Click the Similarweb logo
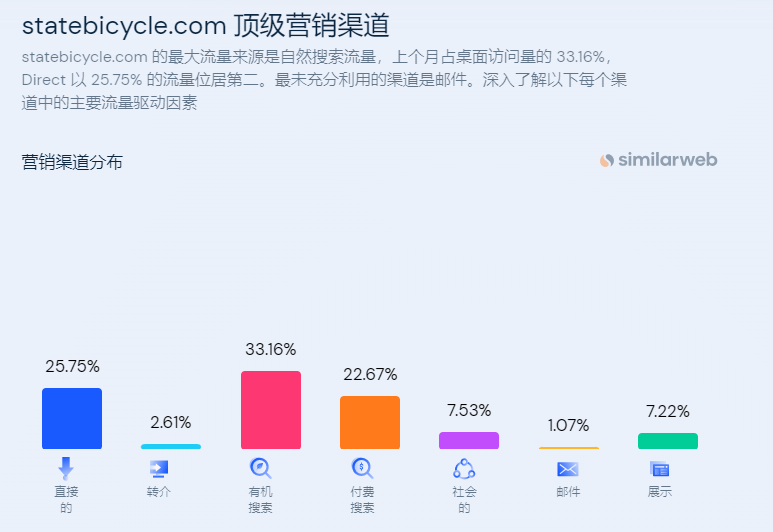The image size is (773, 532). point(659,160)
